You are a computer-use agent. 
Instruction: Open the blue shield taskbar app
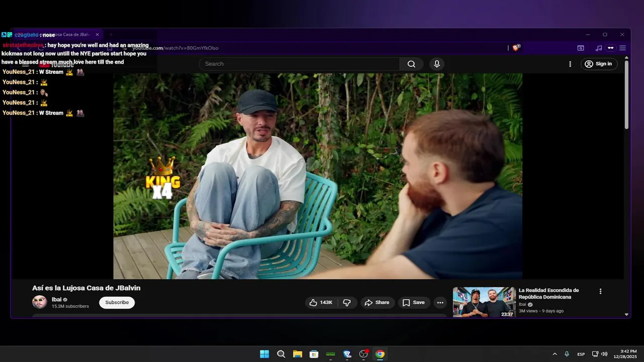click(347, 354)
